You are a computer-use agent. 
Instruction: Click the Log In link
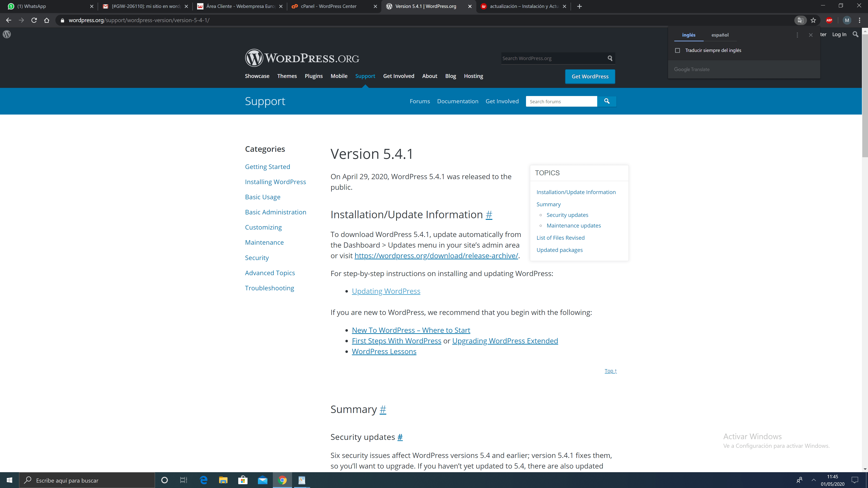coord(839,34)
